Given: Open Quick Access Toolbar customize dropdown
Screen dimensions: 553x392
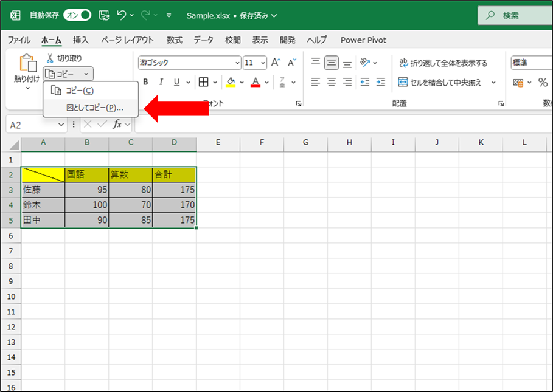Looking at the screenshot, I should click(x=169, y=15).
